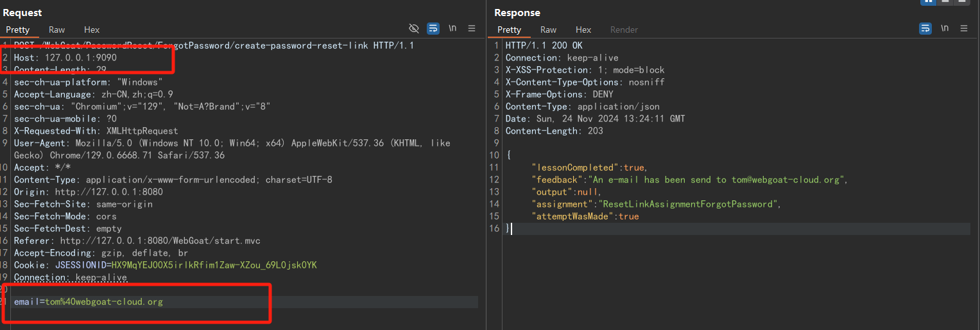Switch to the Raw tab in Request
This screenshot has width=980, height=330.
(x=57, y=30)
